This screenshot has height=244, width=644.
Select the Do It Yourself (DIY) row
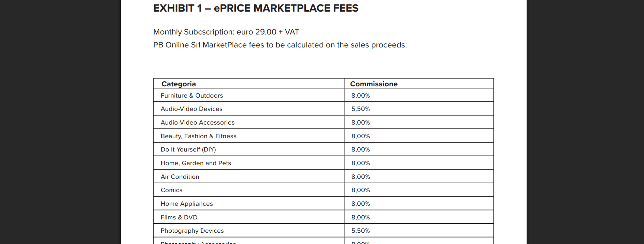(x=188, y=149)
